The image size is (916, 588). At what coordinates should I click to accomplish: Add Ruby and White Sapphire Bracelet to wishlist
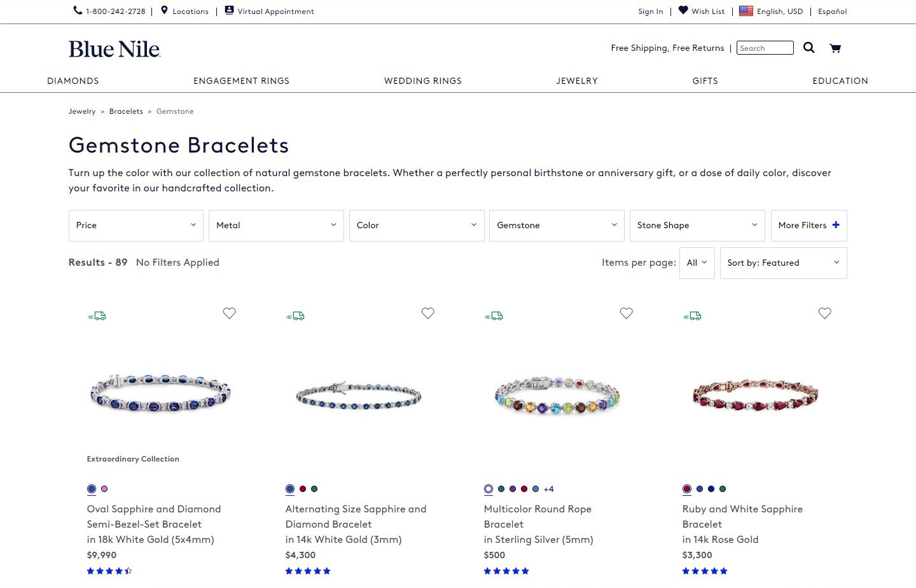825,313
